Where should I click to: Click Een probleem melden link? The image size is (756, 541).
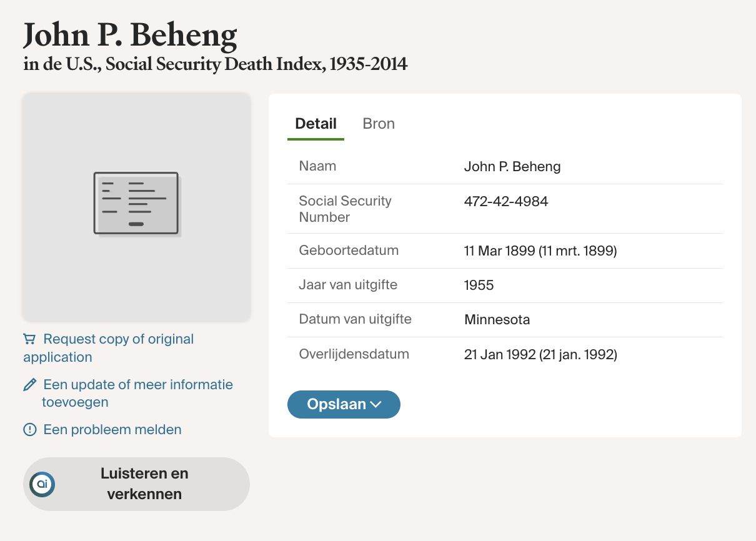coord(112,430)
